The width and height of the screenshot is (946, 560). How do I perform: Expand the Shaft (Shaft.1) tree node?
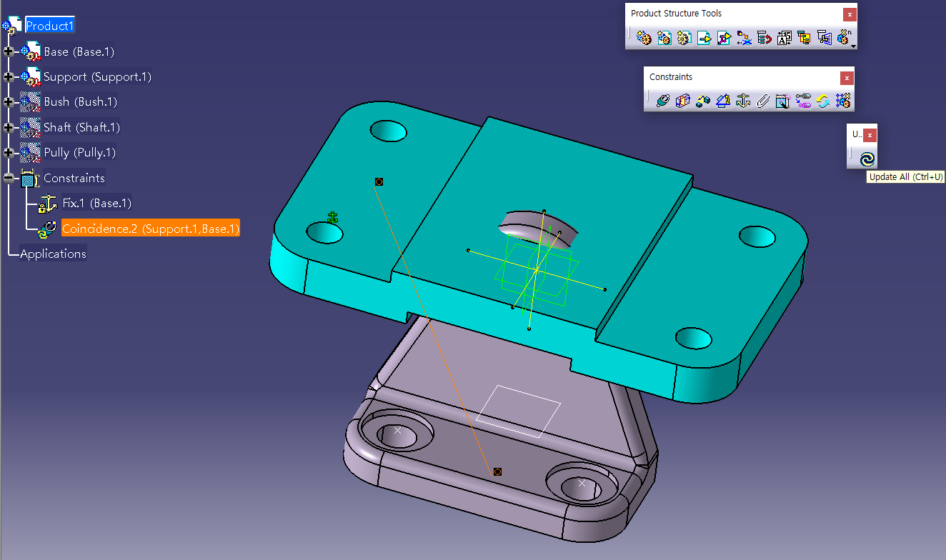pos(9,127)
